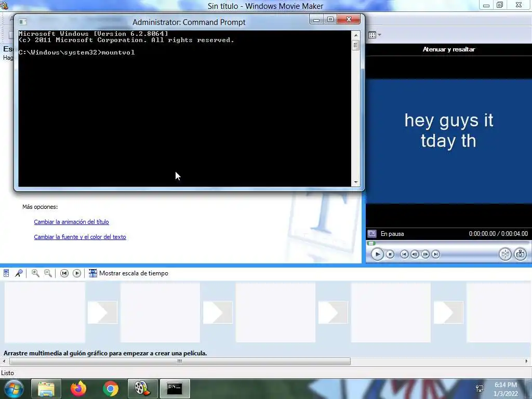
Task: Zoom out the timeline
Action: coord(48,273)
